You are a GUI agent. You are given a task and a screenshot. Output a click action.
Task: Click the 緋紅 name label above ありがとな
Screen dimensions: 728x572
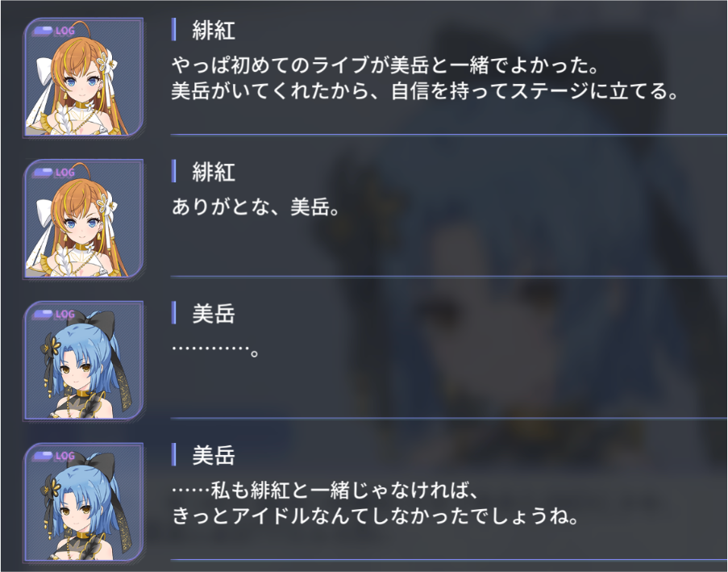(214, 173)
